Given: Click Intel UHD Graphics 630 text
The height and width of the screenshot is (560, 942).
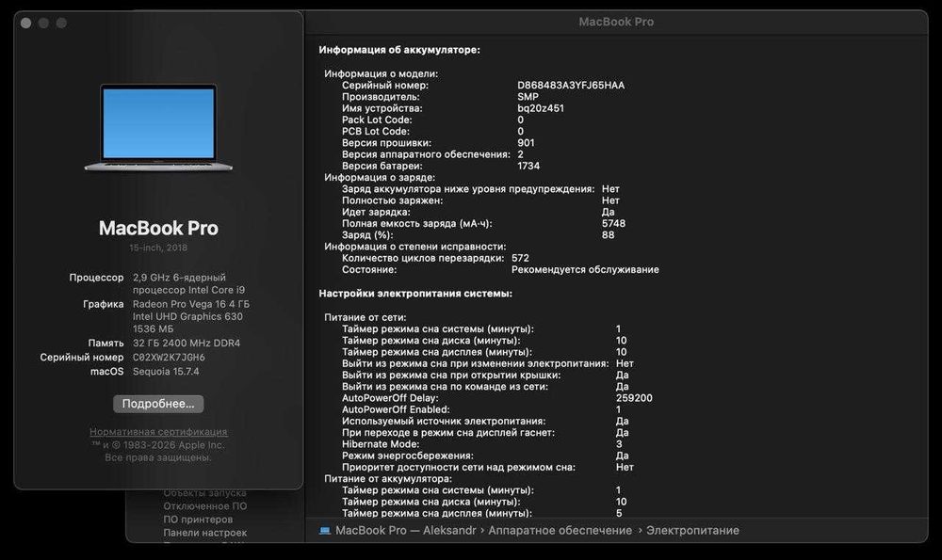Looking at the screenshot, I should pyautogui.click(x=187, y=316).
